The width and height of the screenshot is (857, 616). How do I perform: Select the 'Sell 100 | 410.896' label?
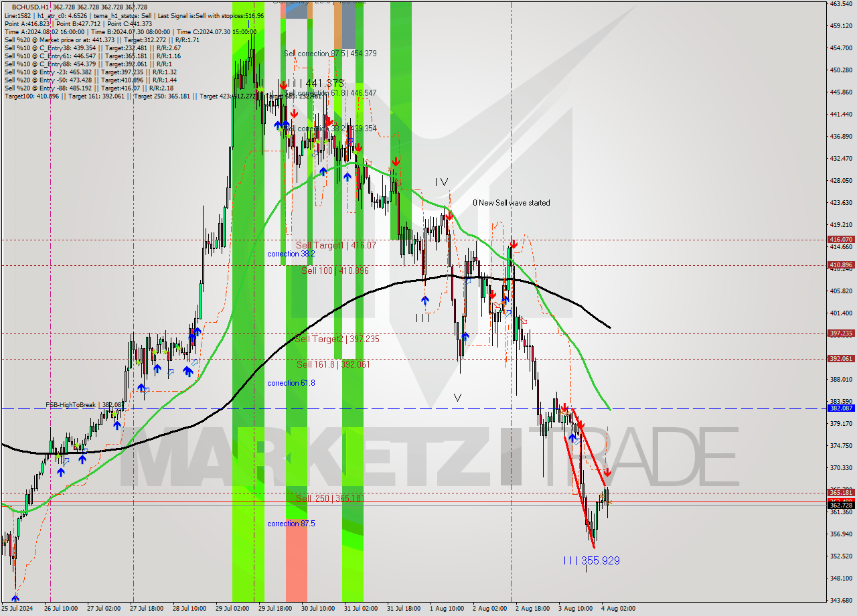(335, 271)
